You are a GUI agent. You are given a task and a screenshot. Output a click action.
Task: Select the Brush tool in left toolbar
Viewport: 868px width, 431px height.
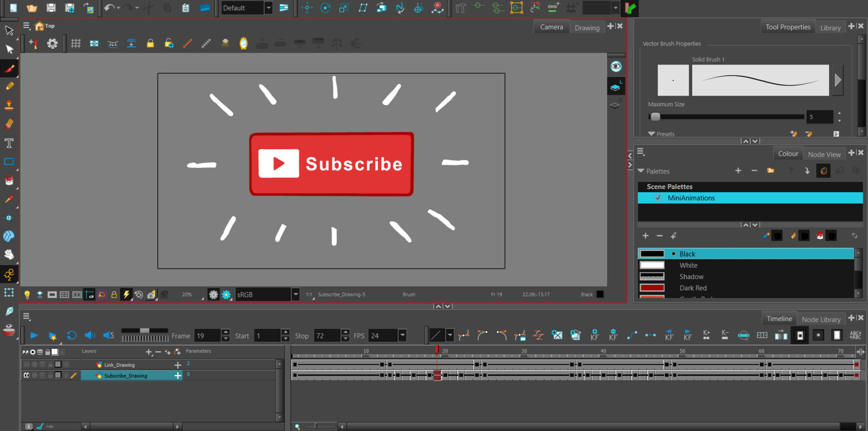9,68
